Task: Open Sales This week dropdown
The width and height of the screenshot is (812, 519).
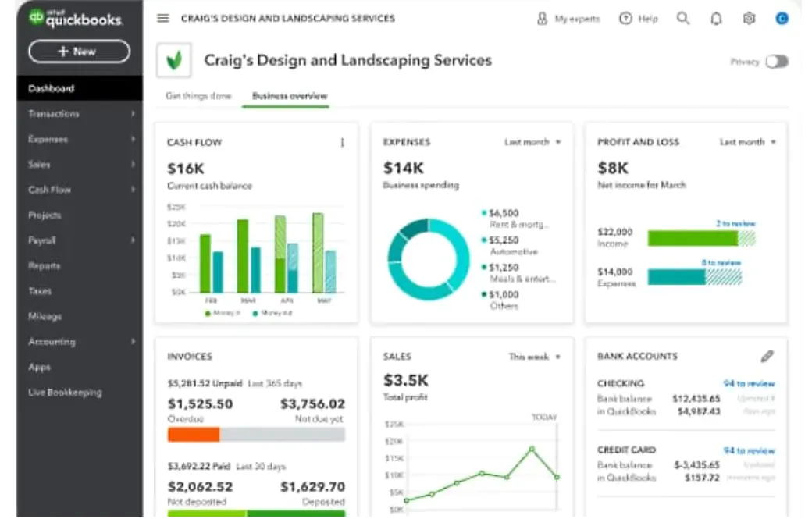Action: [535, 357]
